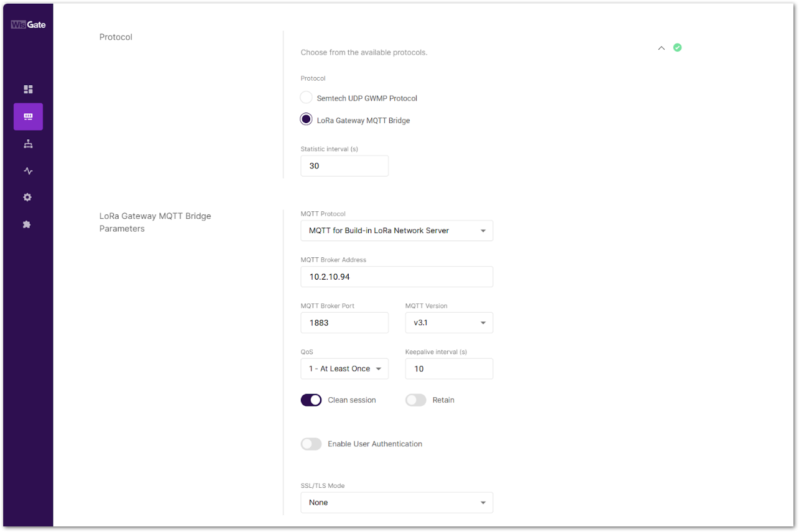Select the Semtech UDP GWMP Protocol option
The image size is (799, 532).
point(306,97)
